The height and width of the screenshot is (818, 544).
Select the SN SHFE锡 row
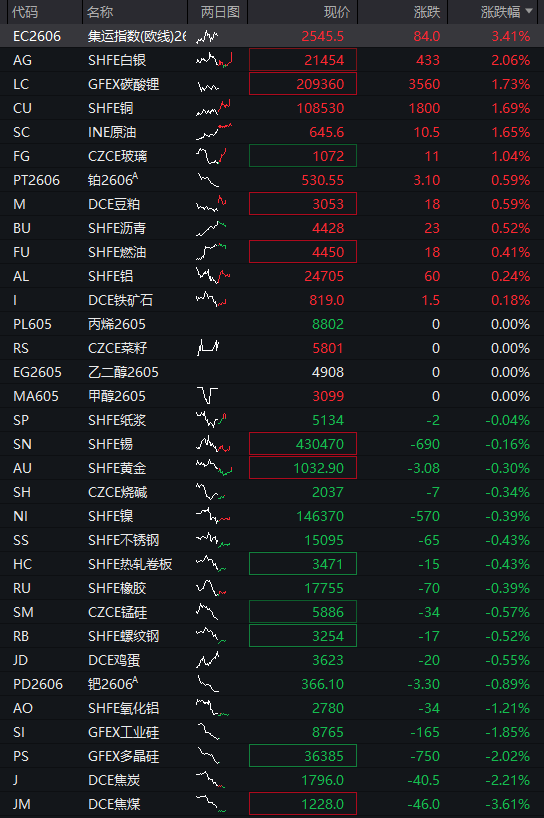pyautogui.click(x=272, y=444)
